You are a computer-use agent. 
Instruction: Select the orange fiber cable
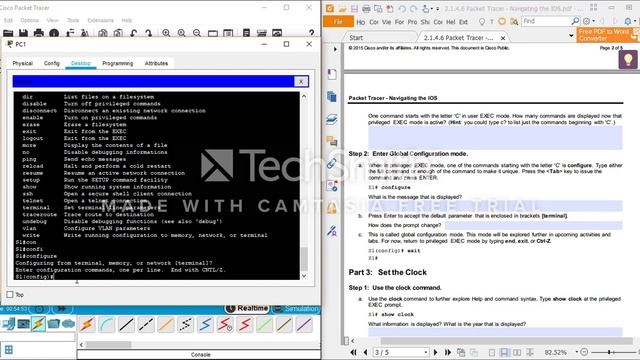(166, 324)
